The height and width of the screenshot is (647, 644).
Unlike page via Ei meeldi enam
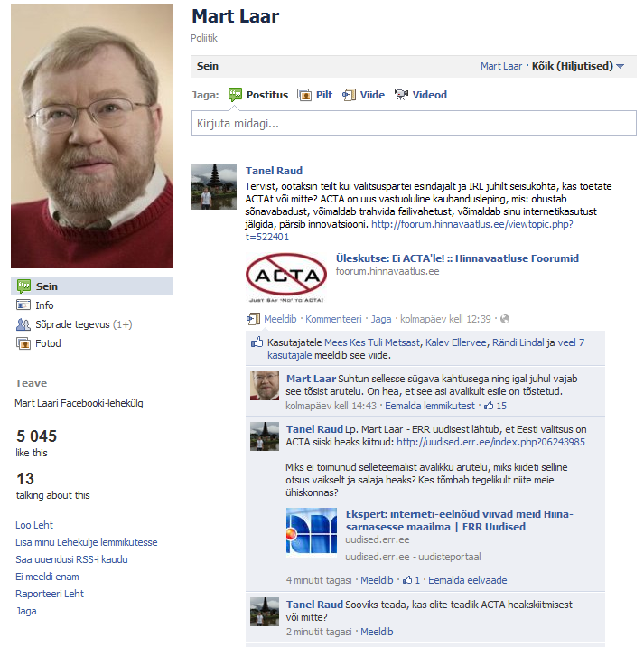pos(47,577)
